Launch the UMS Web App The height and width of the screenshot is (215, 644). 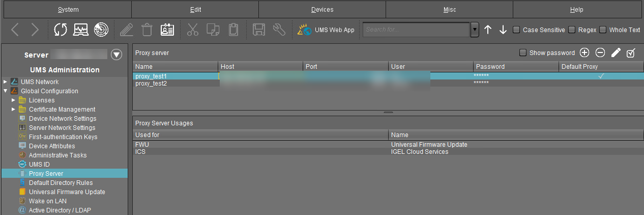point(326,30)
